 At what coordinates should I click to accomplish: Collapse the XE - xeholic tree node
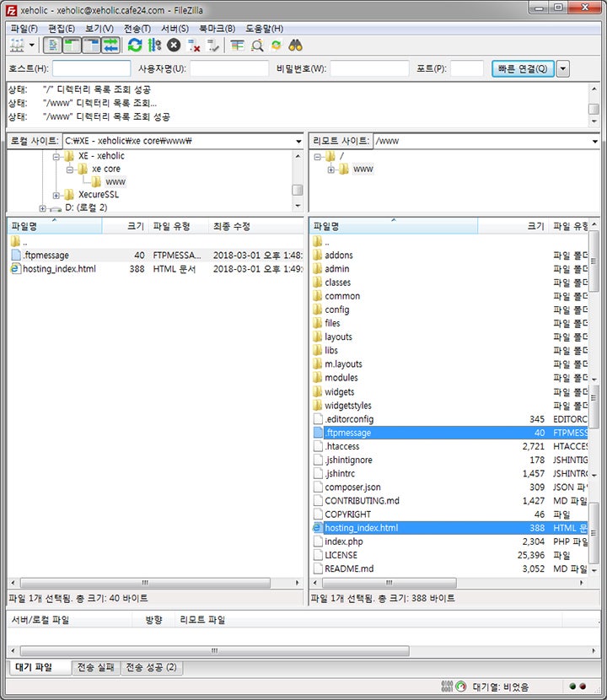tap(56, 156)
